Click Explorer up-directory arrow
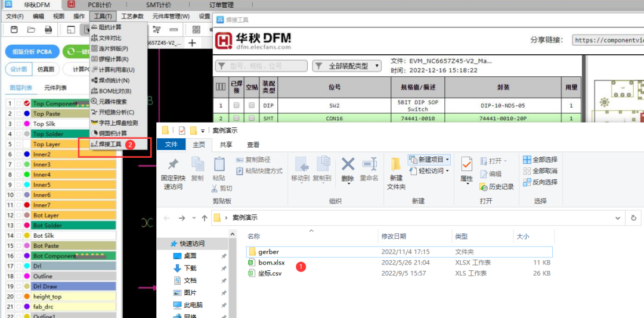 tap(204, 218)
